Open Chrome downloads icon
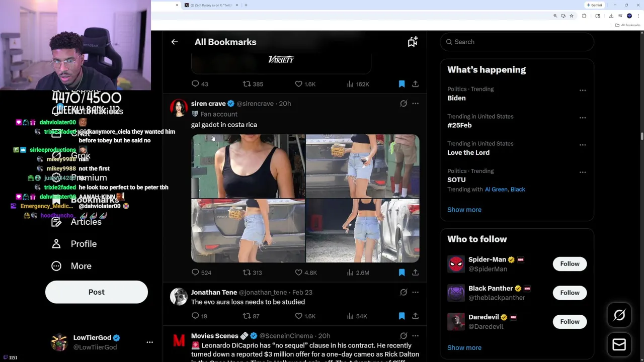The width and height of the screenshot is (644, 362). tap(611, 16)
